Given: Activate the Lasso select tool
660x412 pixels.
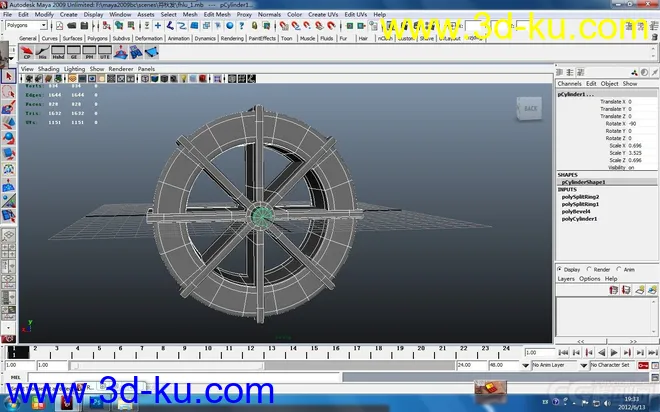Looking at the screenshot, I should [x=8, y=92].
